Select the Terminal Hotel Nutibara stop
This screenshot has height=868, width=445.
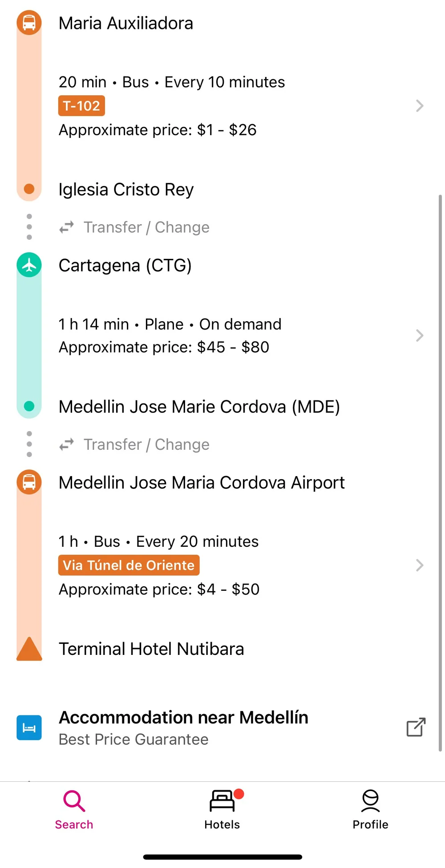click(x=151, y=649)
